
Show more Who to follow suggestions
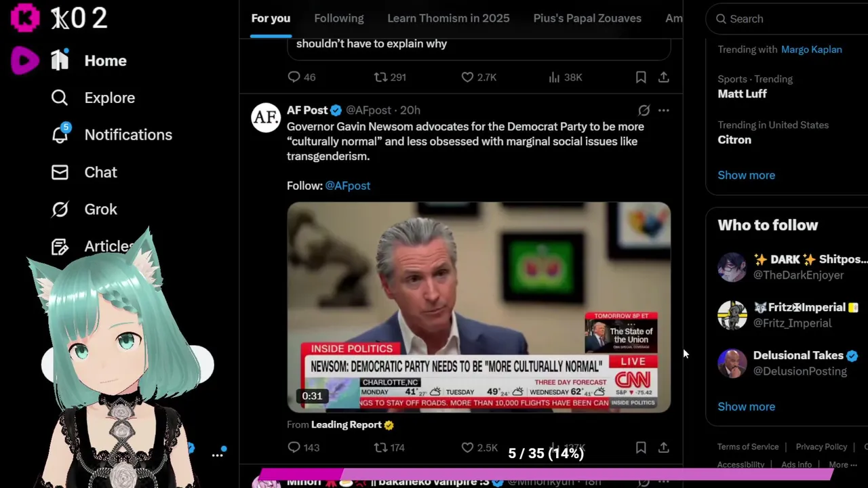click(747, 407)
